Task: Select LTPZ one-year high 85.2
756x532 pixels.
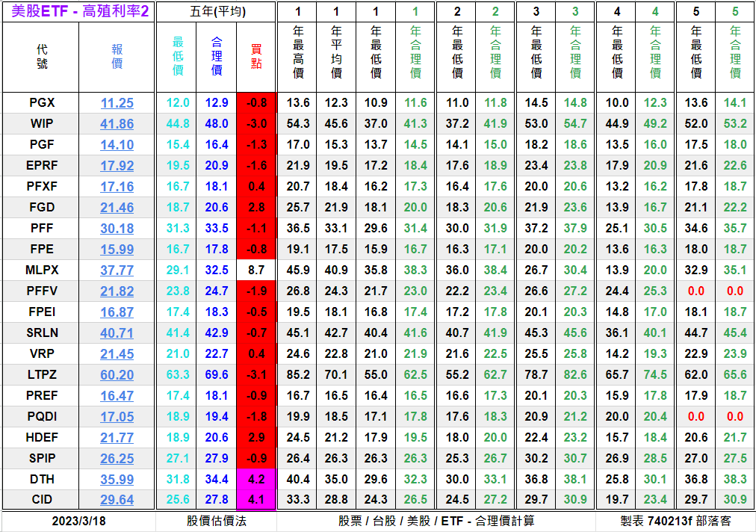Action: click(x=298, y=375)
